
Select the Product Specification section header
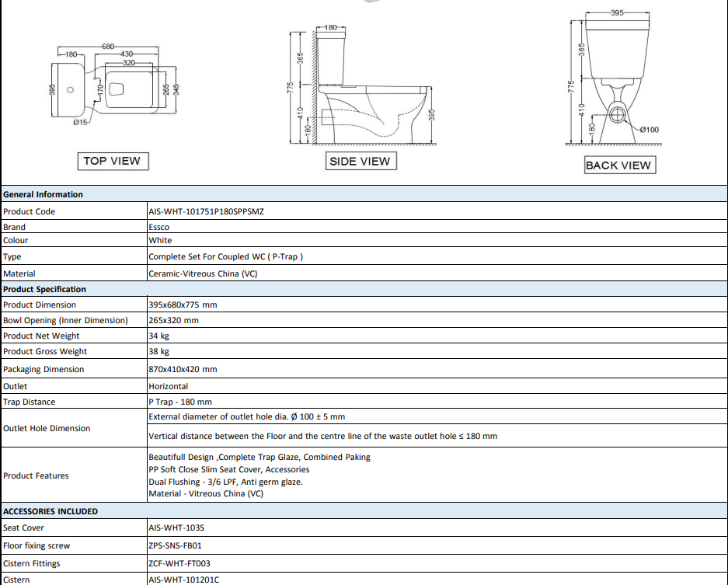[364, 289]
